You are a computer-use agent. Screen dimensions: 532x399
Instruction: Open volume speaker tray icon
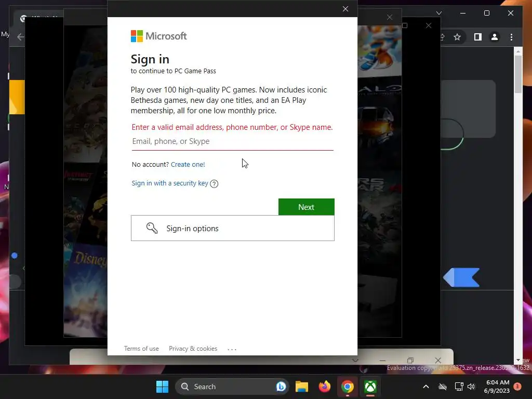click(471, 387)
